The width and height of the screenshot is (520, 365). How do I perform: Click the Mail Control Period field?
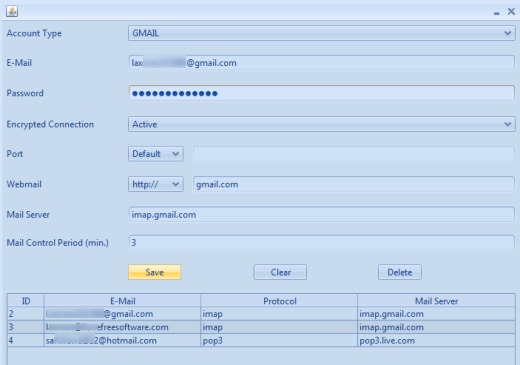click(322, 243)
